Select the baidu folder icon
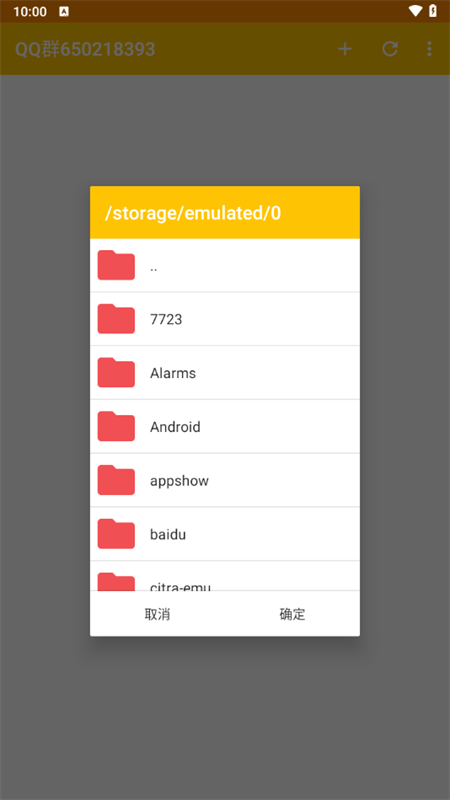The height and width of the screenshot is (800, 450). [116, 534]
